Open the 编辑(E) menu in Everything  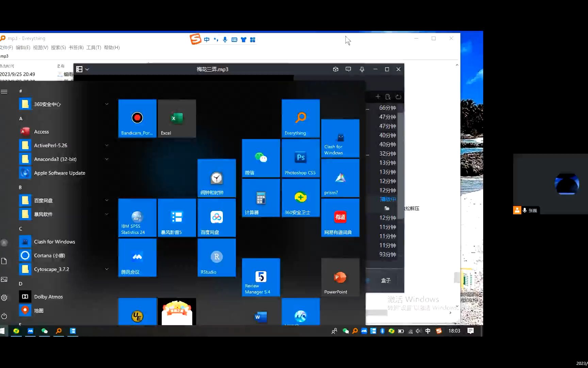coord(23,47)
